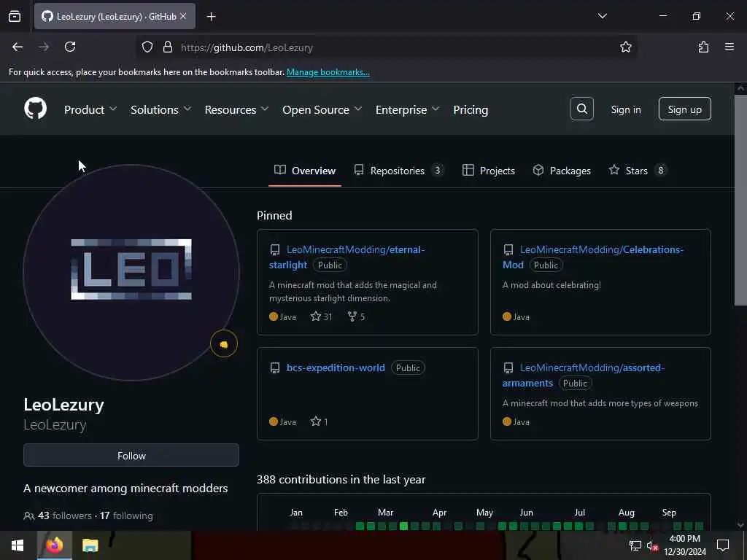
Task: Expand the Enterprise dropdown menu
Action: pos(407,109)
